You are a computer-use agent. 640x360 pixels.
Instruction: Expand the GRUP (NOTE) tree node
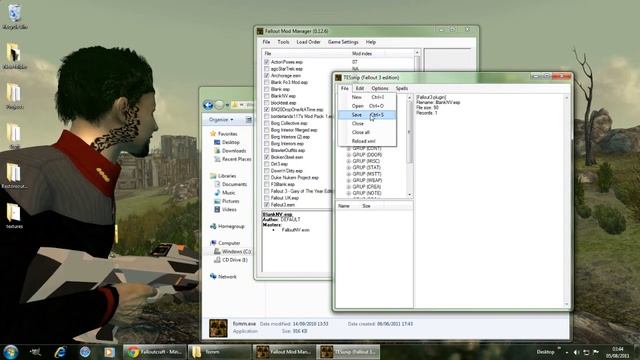click(349, 193)
